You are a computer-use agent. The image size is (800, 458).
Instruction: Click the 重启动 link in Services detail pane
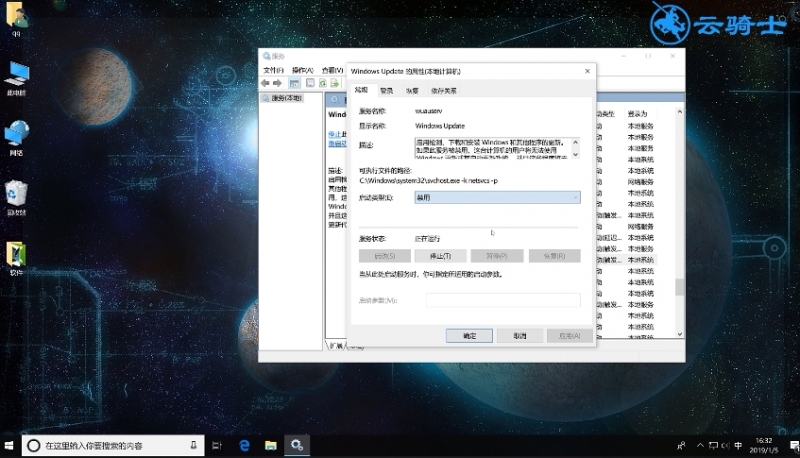point(337,144)
